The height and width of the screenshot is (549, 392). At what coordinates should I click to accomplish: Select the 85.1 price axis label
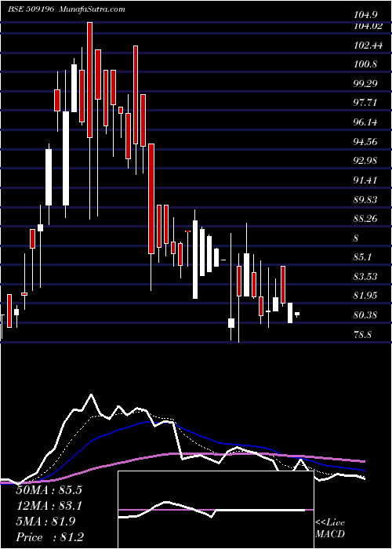pyautogui.click(x=362, y=257)
